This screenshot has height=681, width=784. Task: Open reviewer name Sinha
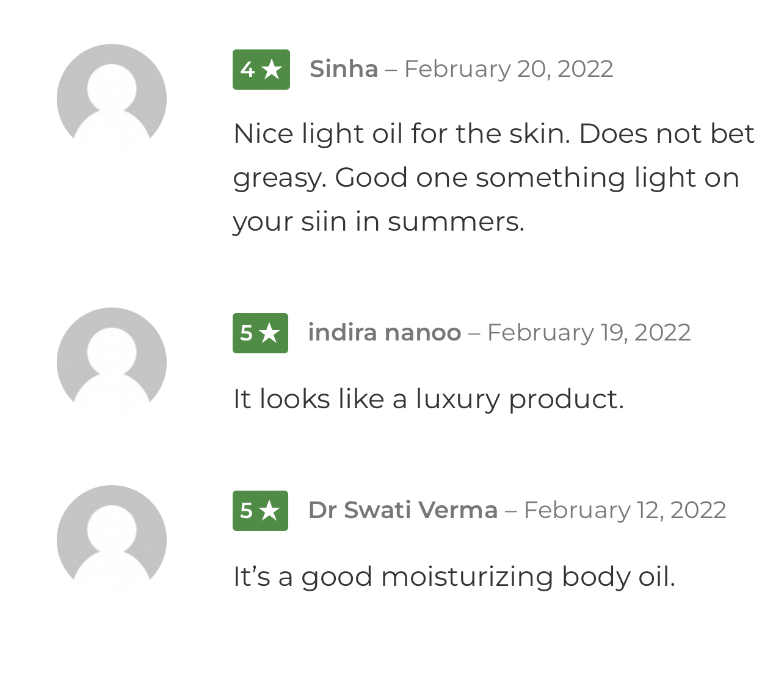(x=344, y=69)
